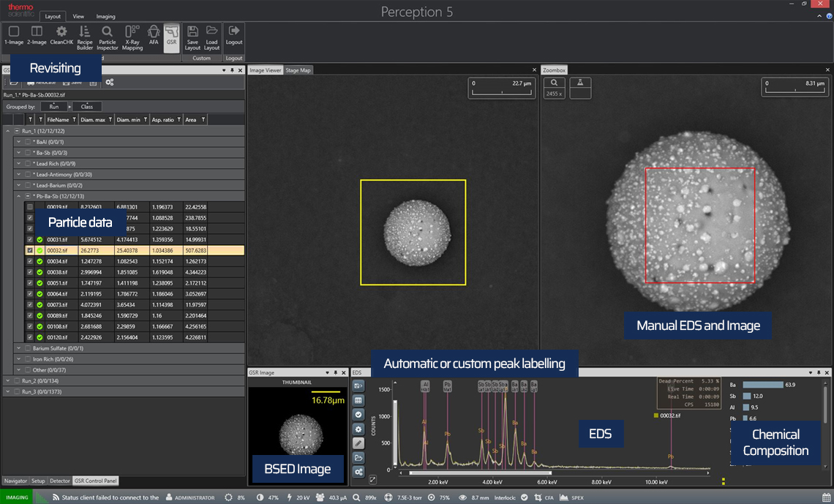
Task: Click the EDS open folder icon
Action: tap(358, 458)
